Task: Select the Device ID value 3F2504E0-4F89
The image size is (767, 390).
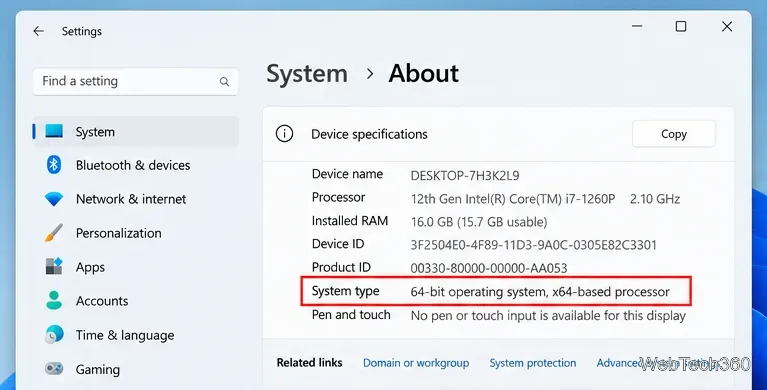Action: pos(534,245)
